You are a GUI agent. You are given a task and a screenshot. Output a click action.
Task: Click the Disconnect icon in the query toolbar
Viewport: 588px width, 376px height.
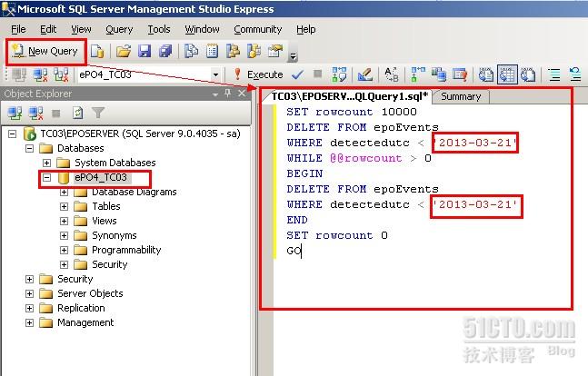click(40, 75)
